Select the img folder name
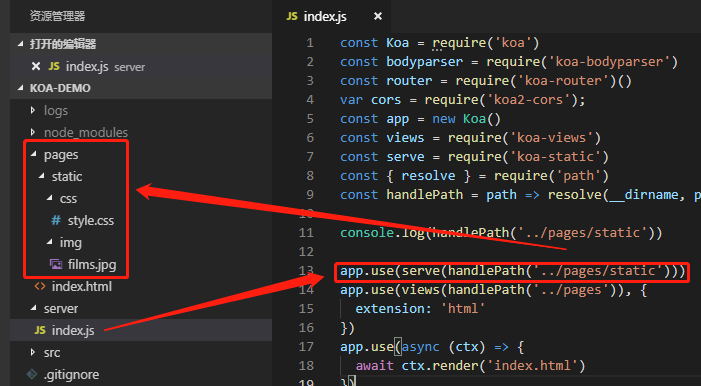701x386 pixels. 71,243
